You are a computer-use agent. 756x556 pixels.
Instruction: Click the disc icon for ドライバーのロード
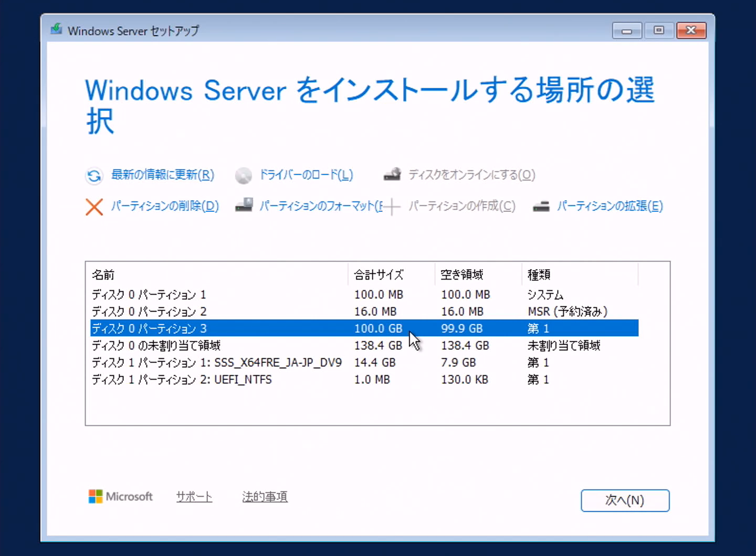coord(243,176)
